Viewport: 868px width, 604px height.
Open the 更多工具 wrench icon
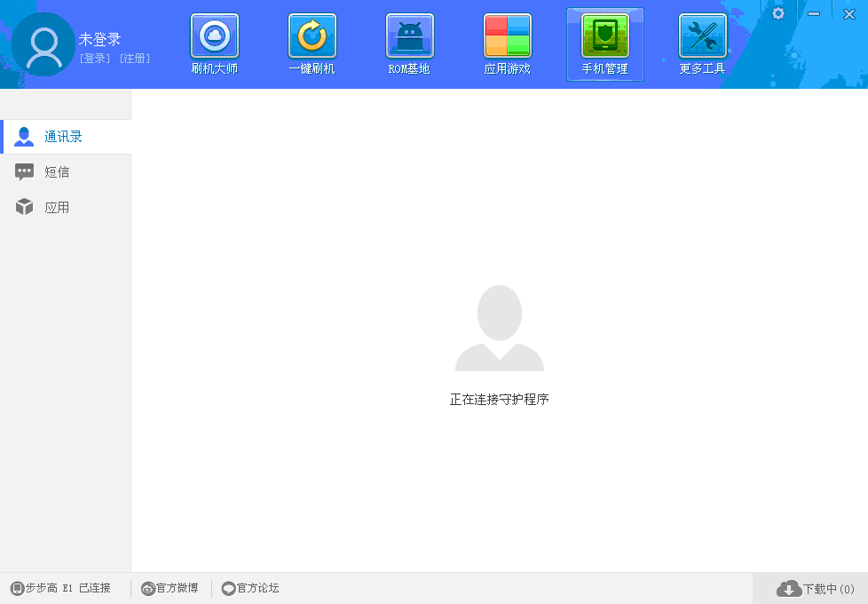[703, 36]
